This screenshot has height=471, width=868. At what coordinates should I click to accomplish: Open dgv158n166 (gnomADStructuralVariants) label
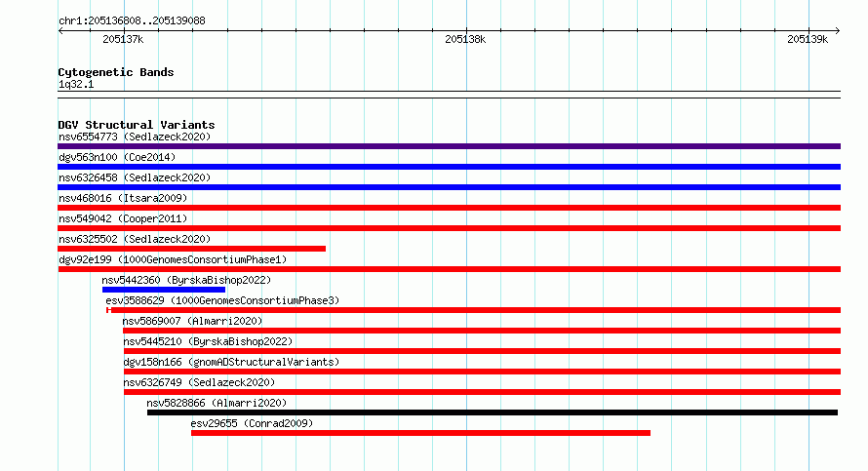click(x=231, y=362)
